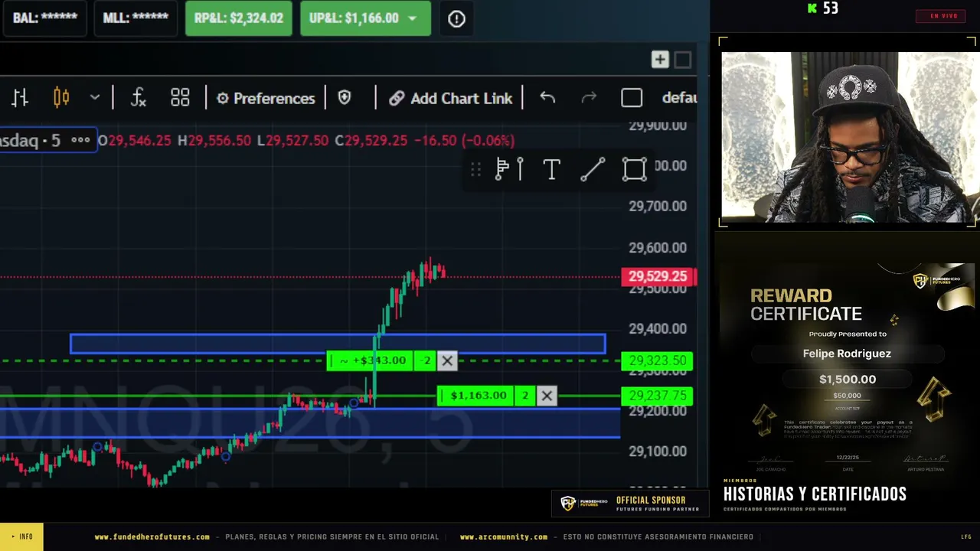Click the shield icon in toolbar
Screen dimensions: 980x551
click(345, 98)
